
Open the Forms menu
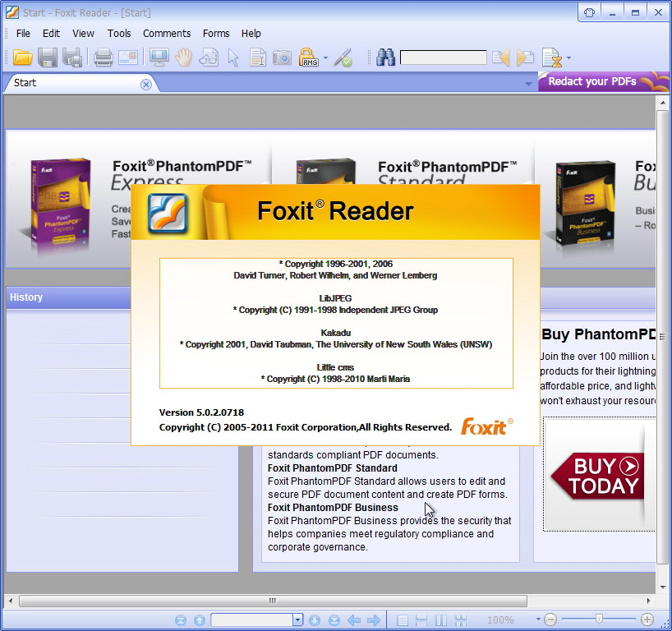(x=216, y=34)
